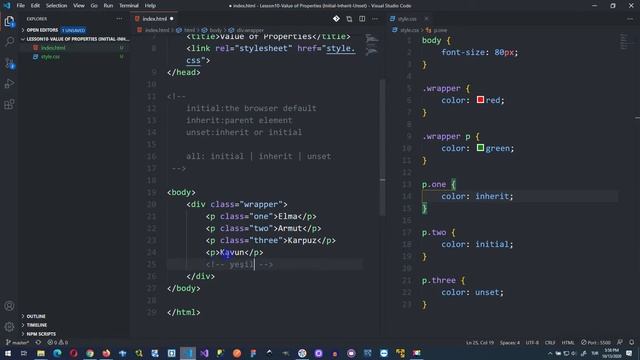Image resolution: width=640 pixels, height=360 pixels.
Task: Click the unsaved dot on index.html tab
Action: [x=171, y=19]
